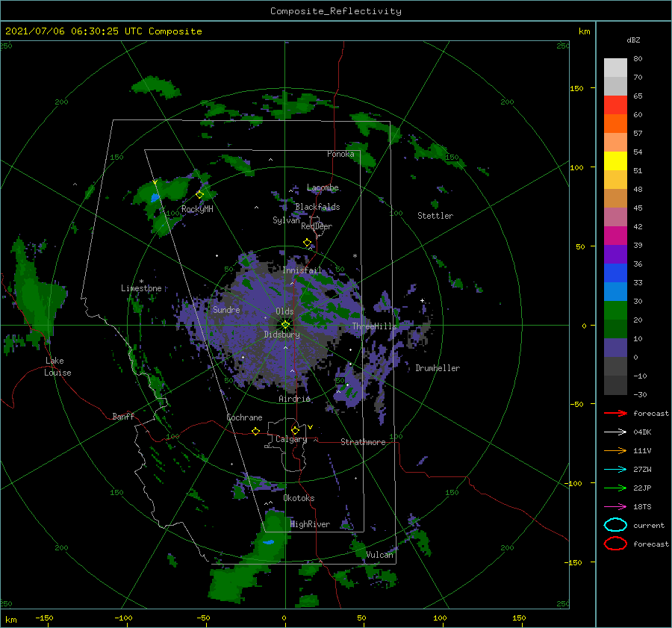The height and width of the screenshot is (628, 672).
Task: Click the yellow diamond marker below RedDeer
Action: [x=308, y=243]
